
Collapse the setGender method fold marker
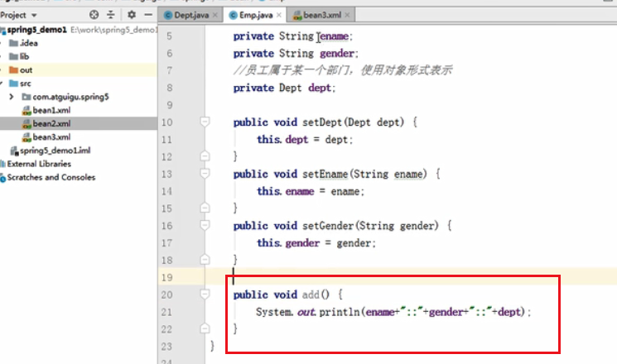coord(205,225)
